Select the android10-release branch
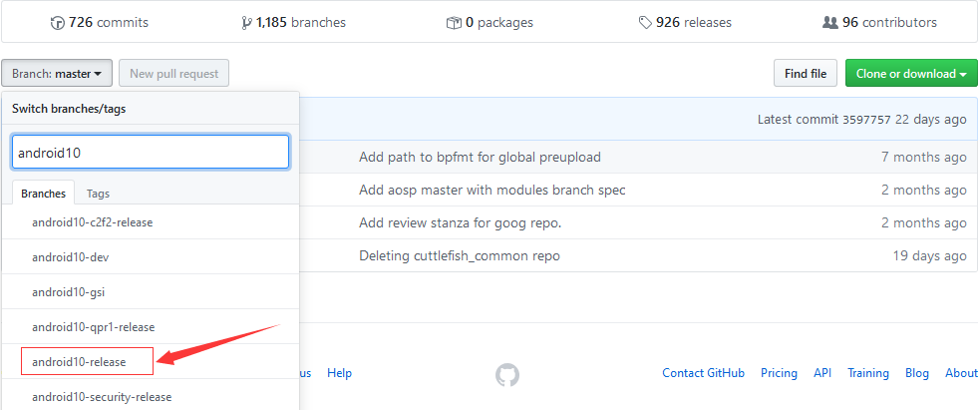This screenshot has height=410, width=980. pos(87,361)
